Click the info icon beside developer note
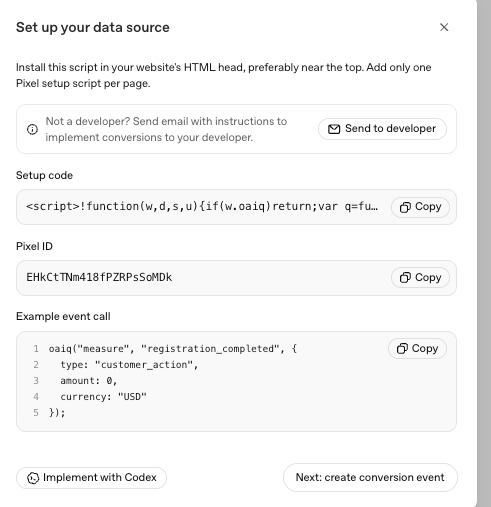The width and height of the screenshot is (491, 507). point(32,129)
